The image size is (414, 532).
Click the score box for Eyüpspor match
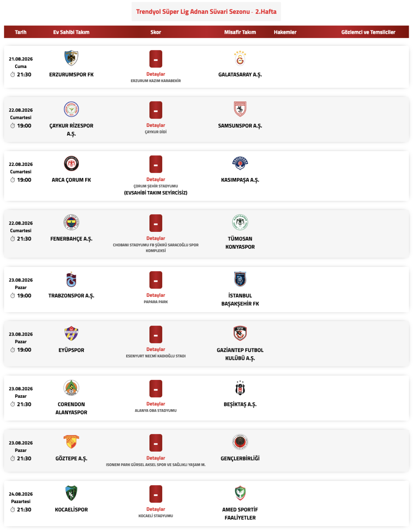(x=156, y=334)
